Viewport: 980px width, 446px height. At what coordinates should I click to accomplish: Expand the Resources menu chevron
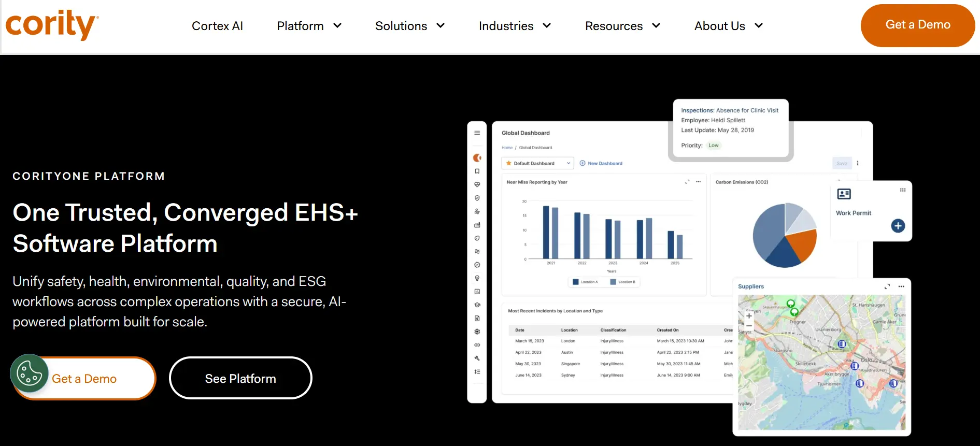656,25
